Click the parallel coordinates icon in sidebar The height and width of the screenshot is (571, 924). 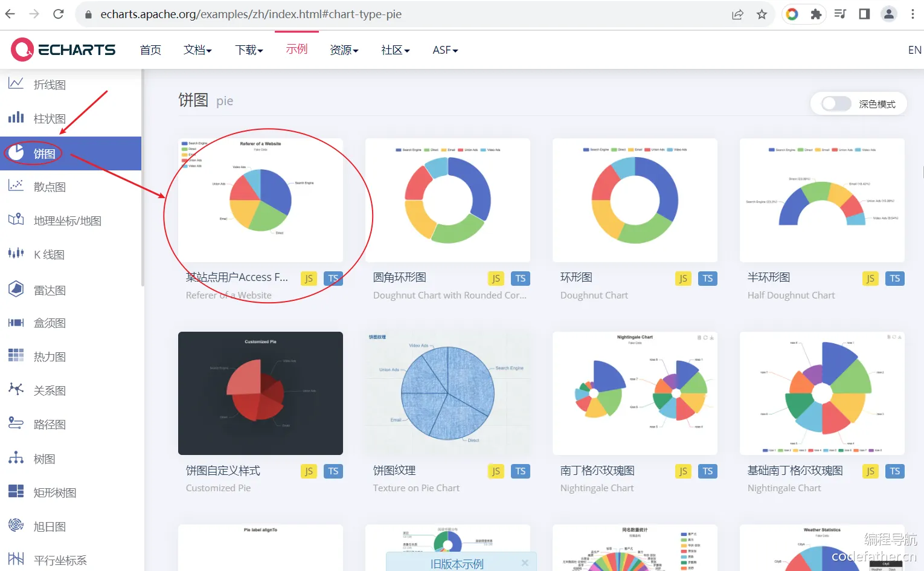coord(16,559)
